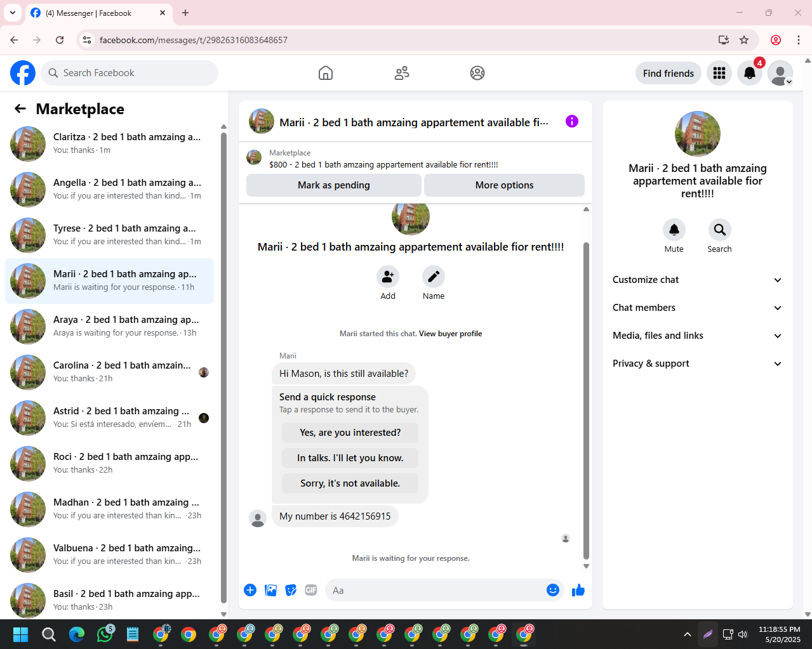
Task: Open View buyer profile link
Action: click(450, 334)
